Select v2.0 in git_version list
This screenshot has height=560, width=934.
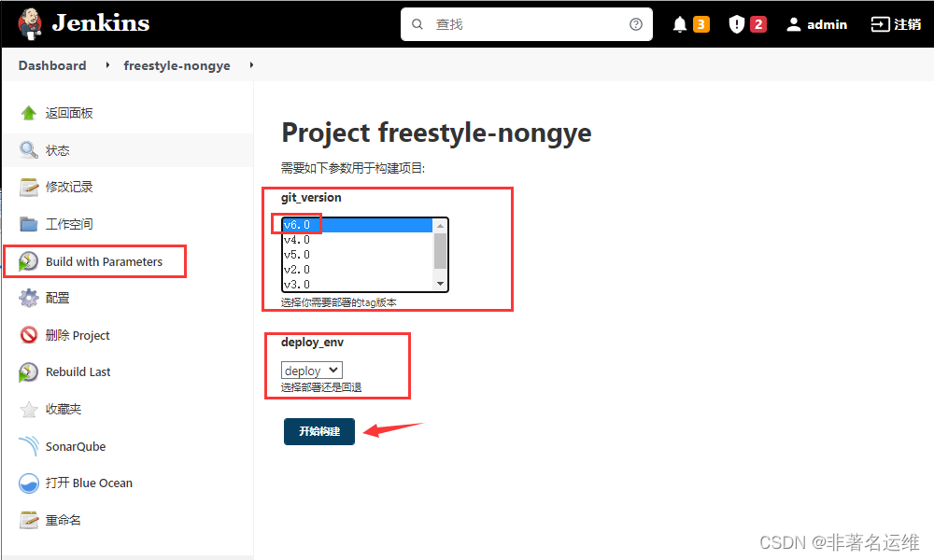pyautogui.click(x=358, y=270)
